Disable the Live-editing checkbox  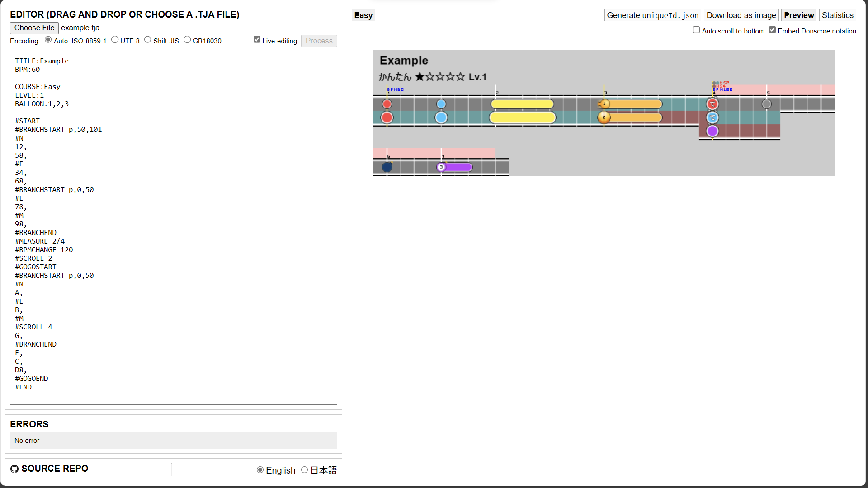(x=257, y=40)
